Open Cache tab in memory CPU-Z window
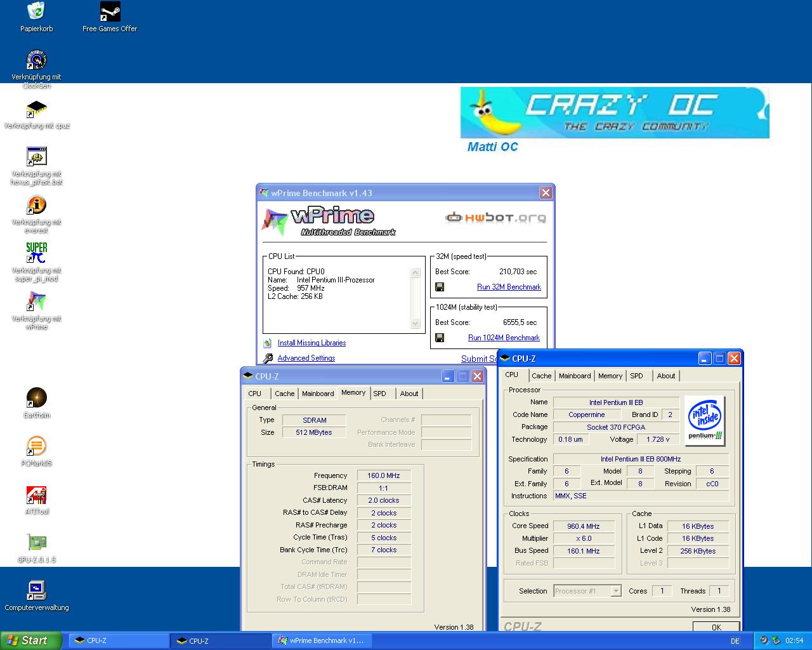 pos(285,394)
